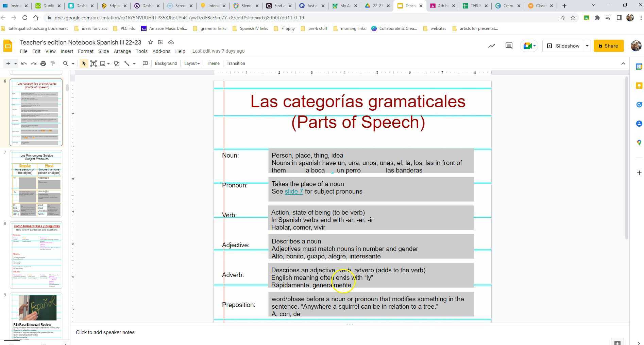
Task: Click Last edit was 7 days ago
Action: pos(218,51)
